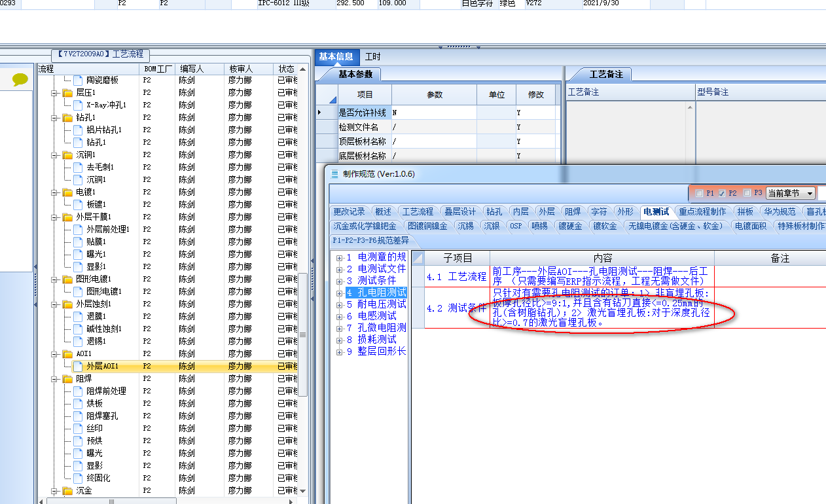Click the document icon of 外层AOI1
The width and height of the screenshot is (826, 504).
(78, 366)
